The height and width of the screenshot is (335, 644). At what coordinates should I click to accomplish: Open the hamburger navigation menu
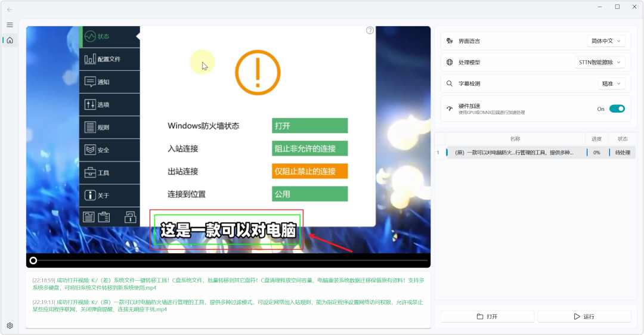tap(10, 25)
